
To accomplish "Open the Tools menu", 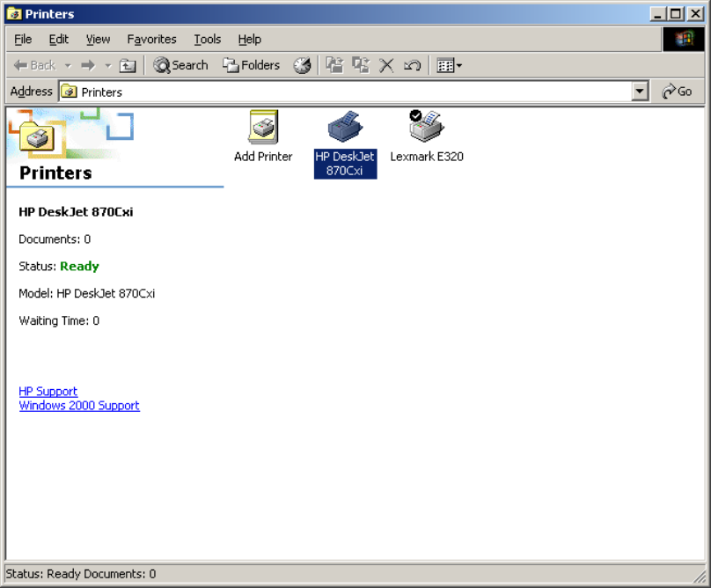I will point(207,40).
